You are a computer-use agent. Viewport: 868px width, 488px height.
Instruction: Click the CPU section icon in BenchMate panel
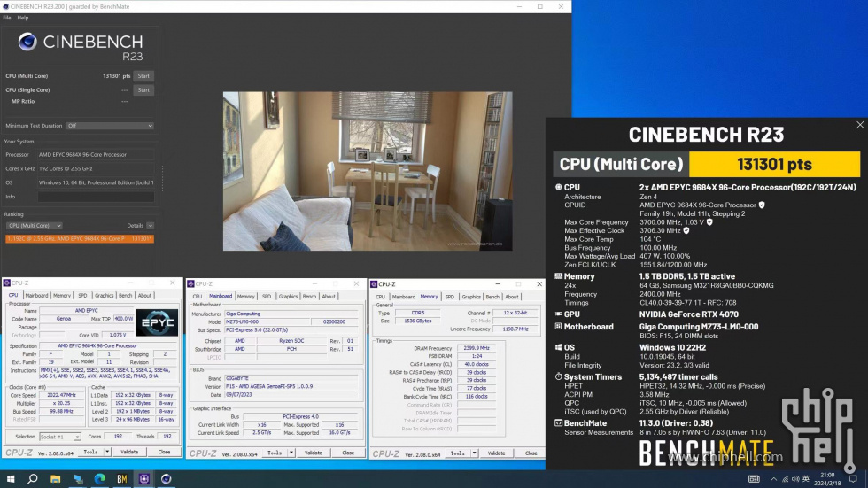(x=558, y=187)
